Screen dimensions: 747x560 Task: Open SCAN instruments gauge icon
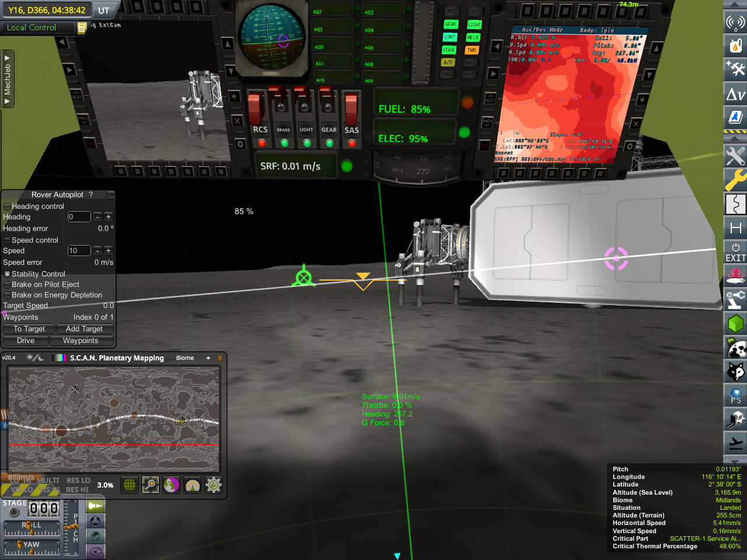click(x=193, y=485)
